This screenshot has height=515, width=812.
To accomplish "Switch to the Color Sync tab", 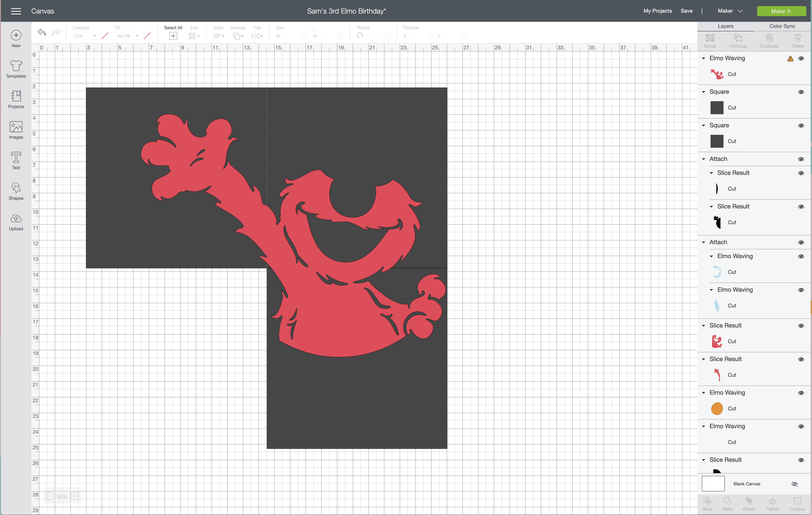I will click(782, 26).
